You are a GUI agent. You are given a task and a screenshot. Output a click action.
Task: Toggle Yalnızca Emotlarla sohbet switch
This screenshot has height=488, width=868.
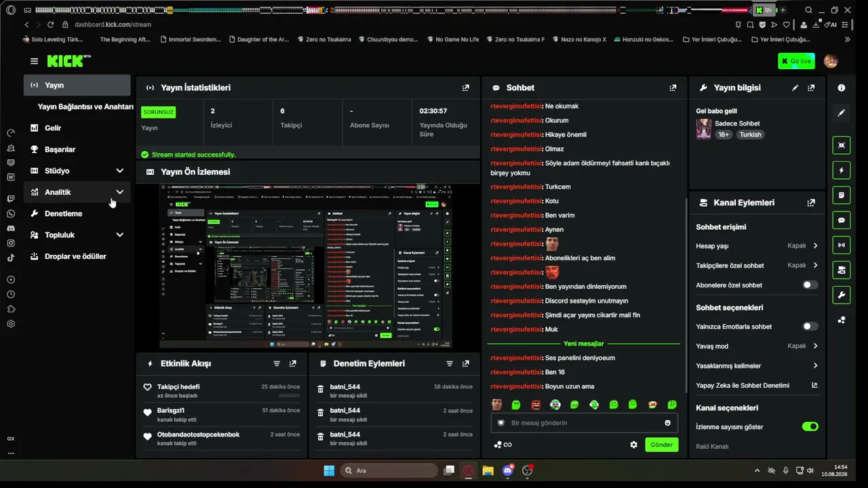click(x=810, y=326)
